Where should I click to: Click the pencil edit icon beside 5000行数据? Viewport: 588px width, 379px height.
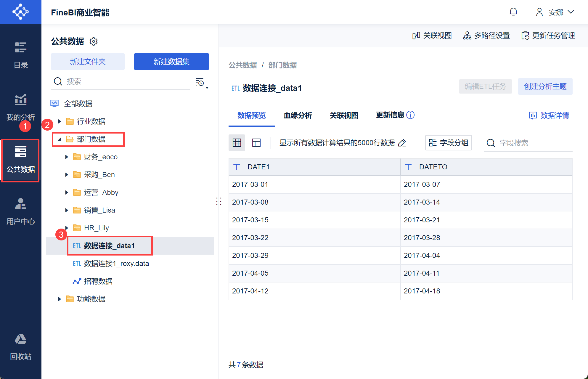pyautogui.click(x=402, y=143)
